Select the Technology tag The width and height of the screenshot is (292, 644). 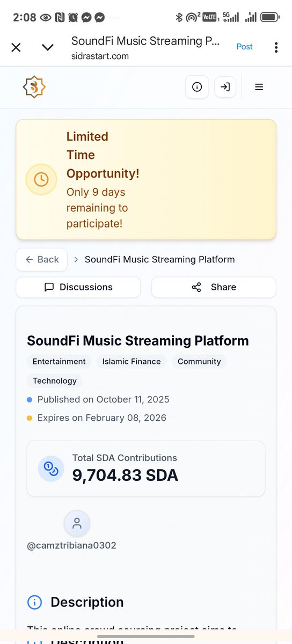click(x=55, y=381)
